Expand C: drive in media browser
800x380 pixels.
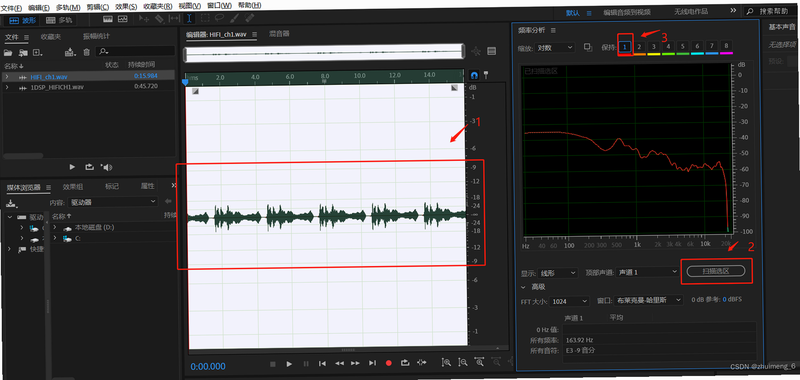(x=55, y=238)
